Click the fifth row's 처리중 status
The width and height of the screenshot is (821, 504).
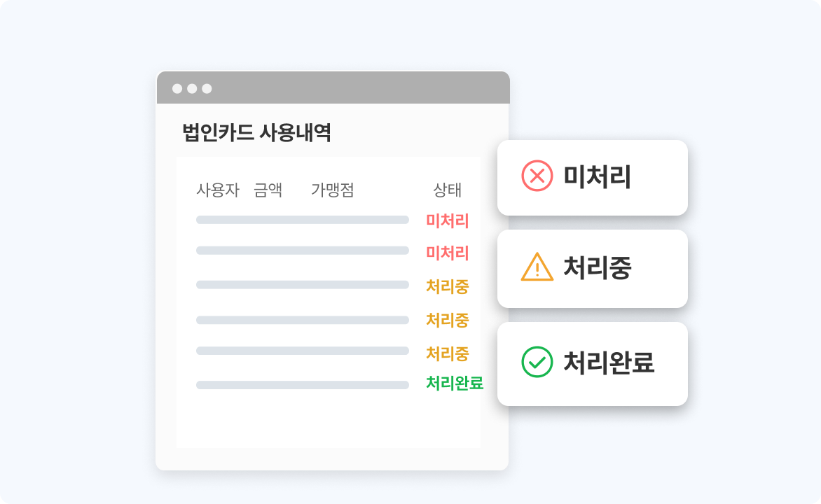[448, 353]
